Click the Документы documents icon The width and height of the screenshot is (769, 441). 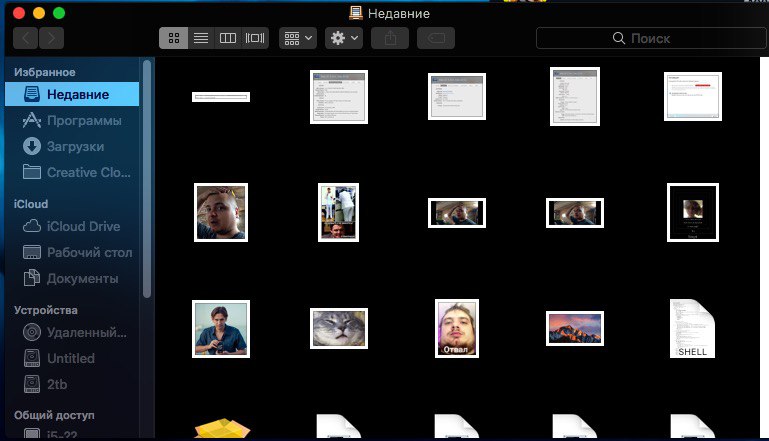click(32, 278)
